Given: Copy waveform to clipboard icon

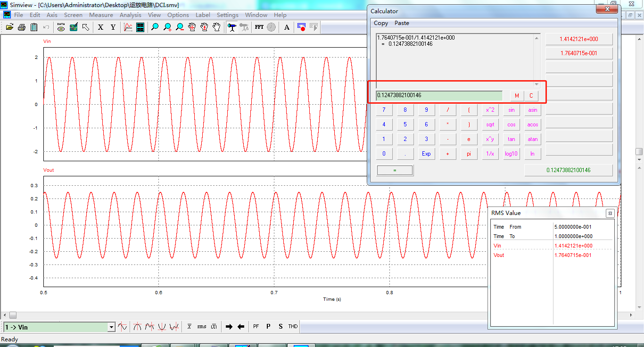Looking at the screenshot, I should (34, 27).
